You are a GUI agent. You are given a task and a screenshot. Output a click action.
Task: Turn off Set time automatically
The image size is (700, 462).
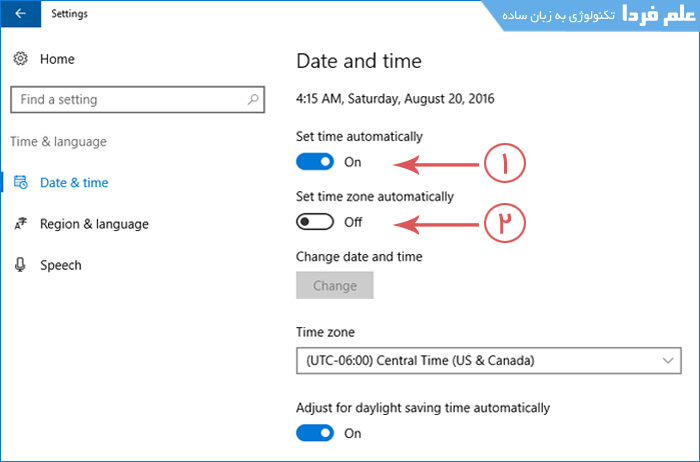point(315,162)
